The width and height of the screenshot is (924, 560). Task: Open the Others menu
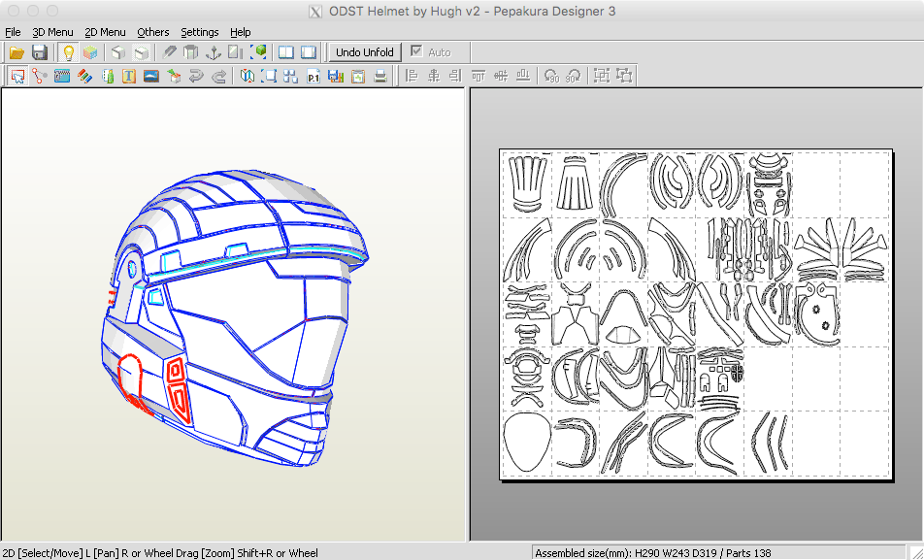tap(153, 32)
